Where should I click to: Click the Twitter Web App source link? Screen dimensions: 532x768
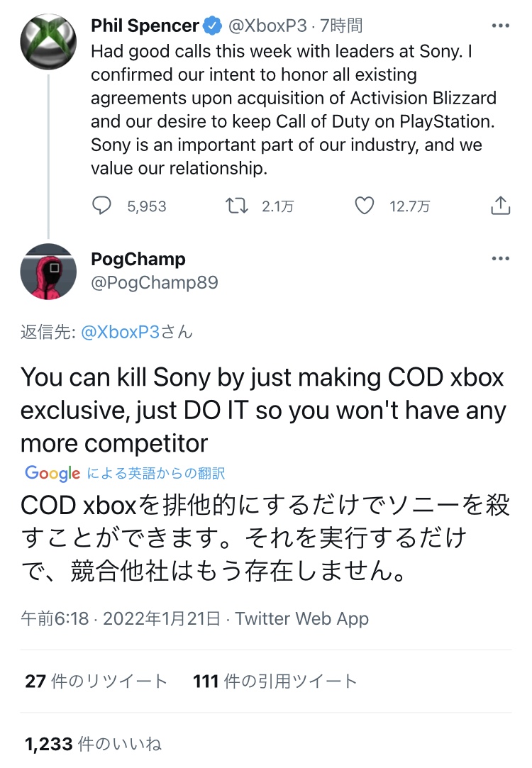point(302,618)
